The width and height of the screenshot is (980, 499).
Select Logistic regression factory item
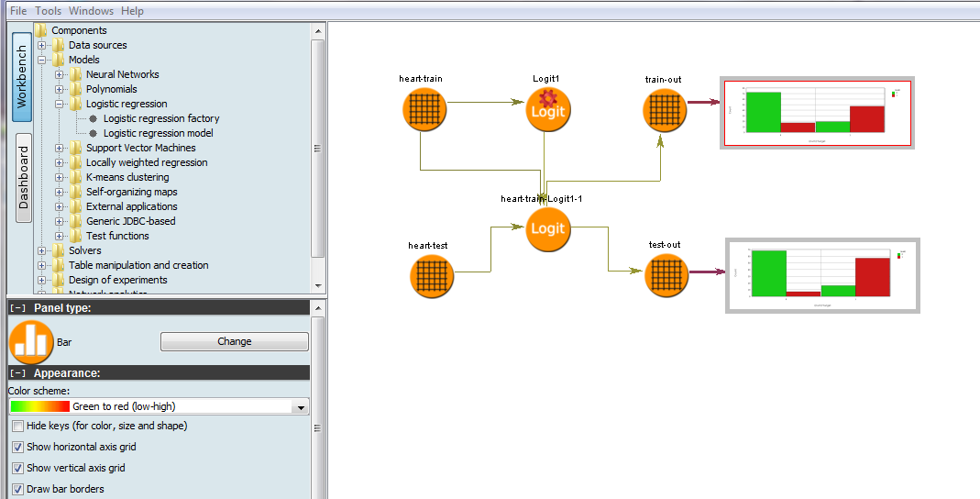(x=161, y=118)
